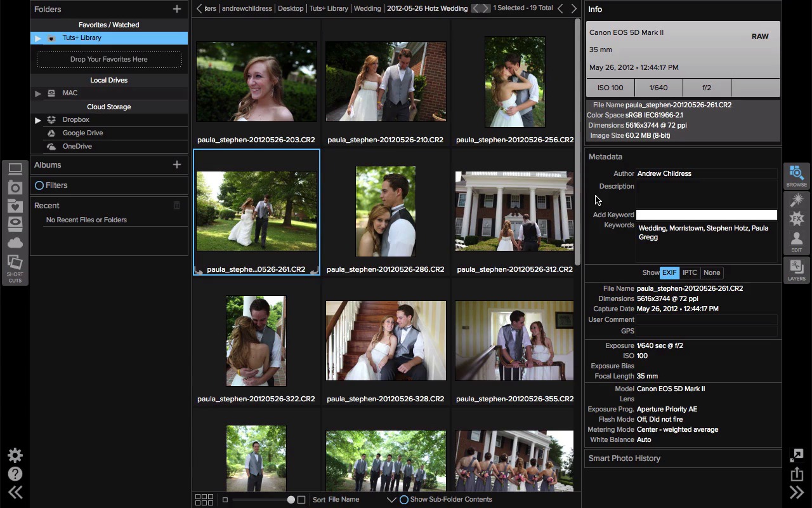The image size is (812, 508).
Task: Select Dropbox in Cloud Storage
Action: point(76,119)
